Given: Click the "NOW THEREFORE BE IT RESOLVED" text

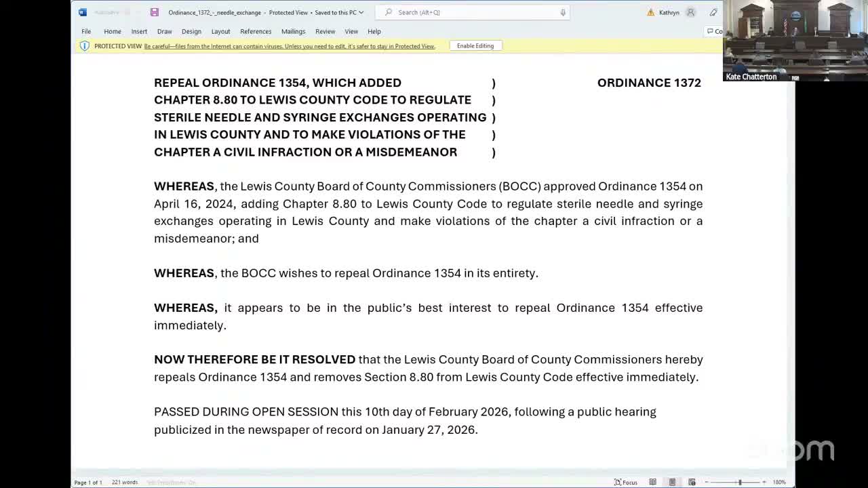Looking at the screenshot, I should pyautogui.click(x=255, y=359).
